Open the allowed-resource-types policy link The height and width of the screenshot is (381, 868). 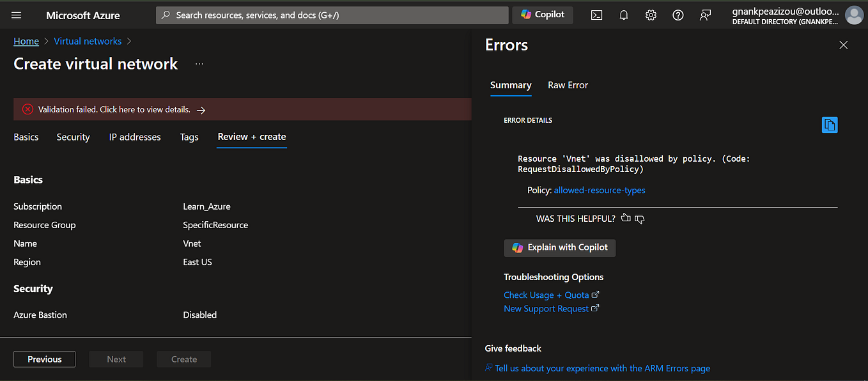click(x=599, y=190)
